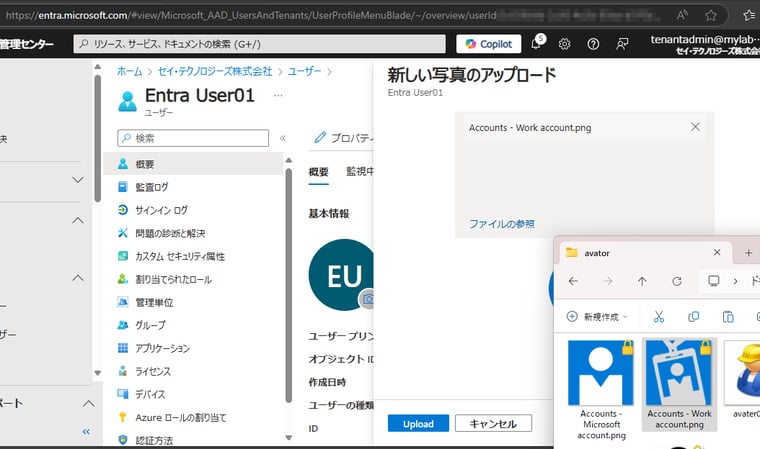Viewport: 760px width, 449px height.
Task: Switch to the 概要 tab
Action: pos(318,172)
